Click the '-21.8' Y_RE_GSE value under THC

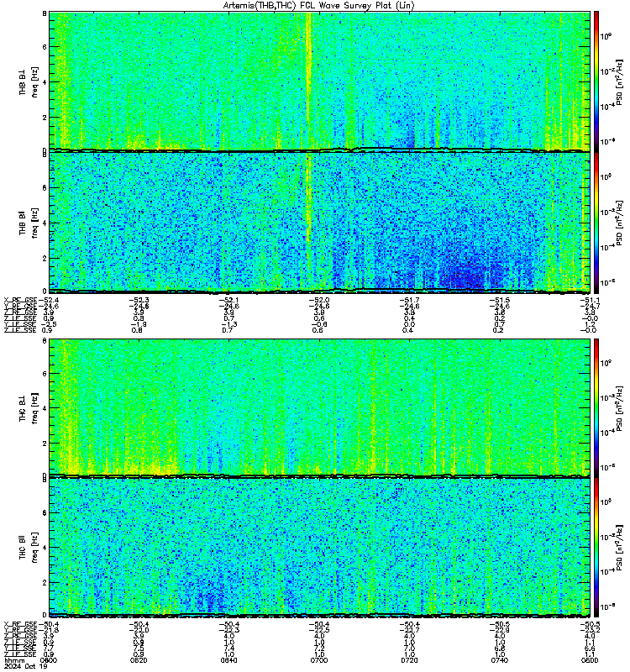pos(49,630)
